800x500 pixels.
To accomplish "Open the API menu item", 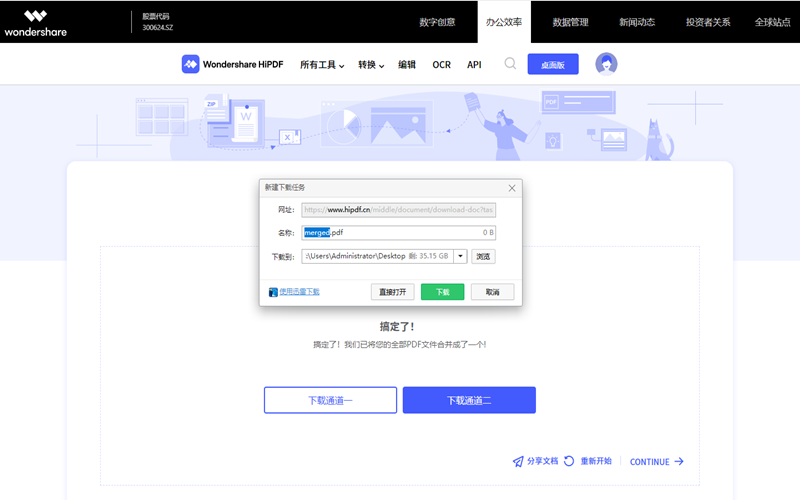I will (474, 65).
